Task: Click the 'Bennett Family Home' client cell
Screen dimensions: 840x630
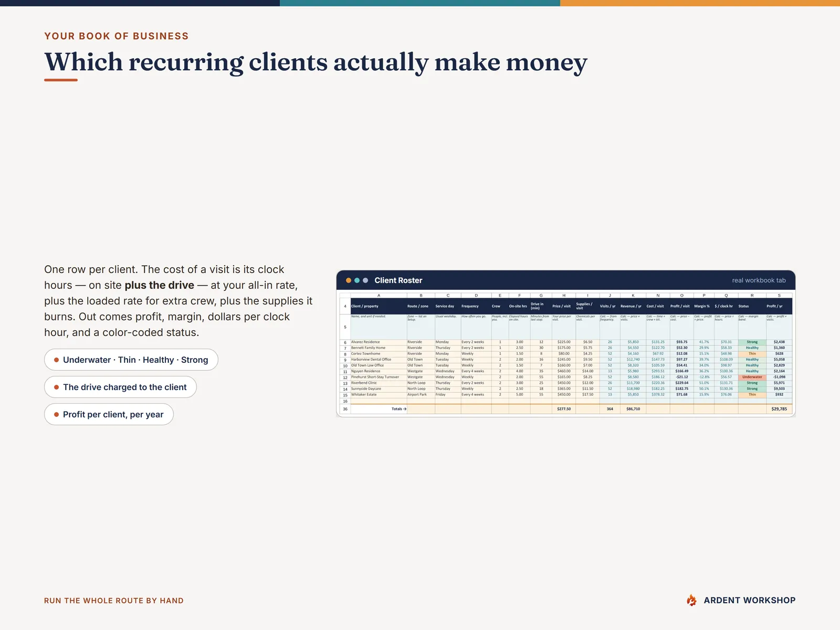Action: (378, 348)
